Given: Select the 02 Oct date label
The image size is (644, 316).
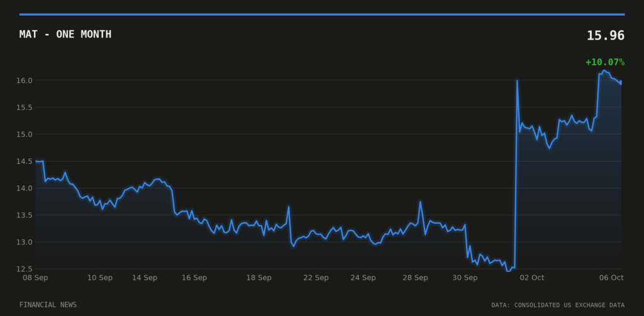Looking at the screenshot, I should point(532,278).
